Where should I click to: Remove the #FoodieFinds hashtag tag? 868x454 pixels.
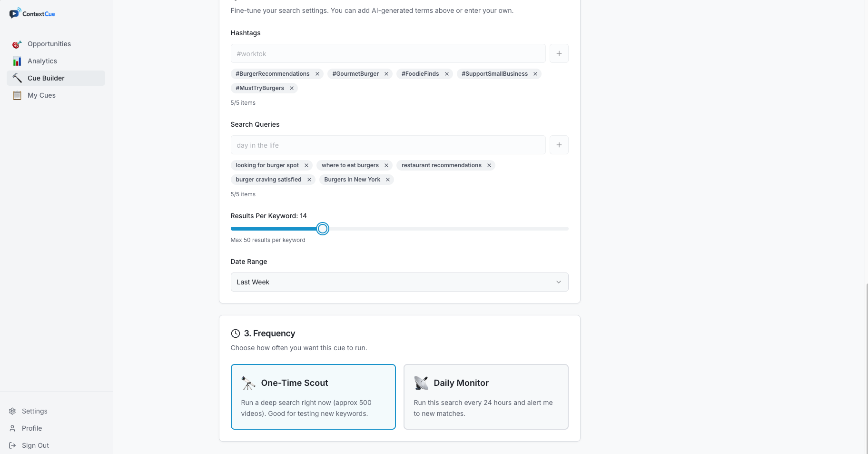[447, 74]
